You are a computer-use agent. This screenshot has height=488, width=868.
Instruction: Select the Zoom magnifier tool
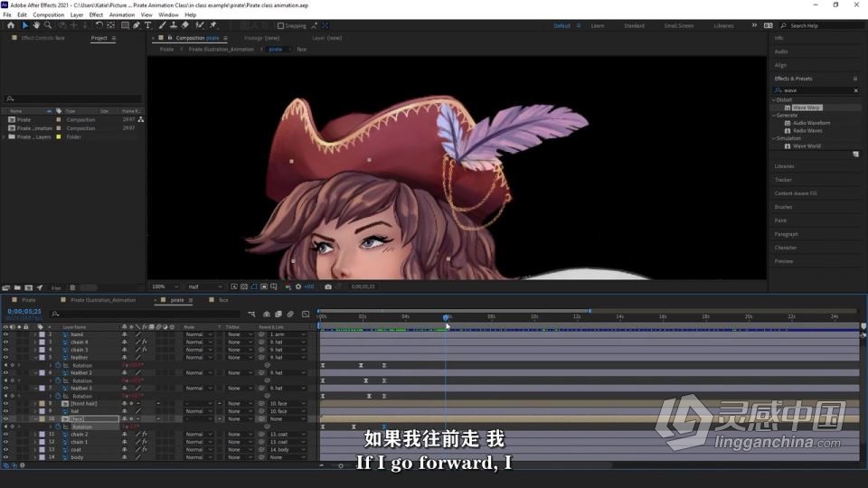48,25
